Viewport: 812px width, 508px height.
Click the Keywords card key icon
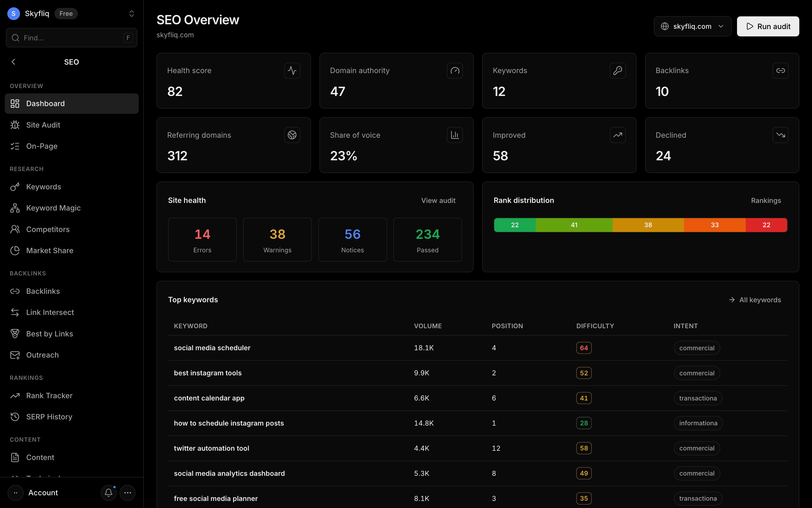(618, 71)
